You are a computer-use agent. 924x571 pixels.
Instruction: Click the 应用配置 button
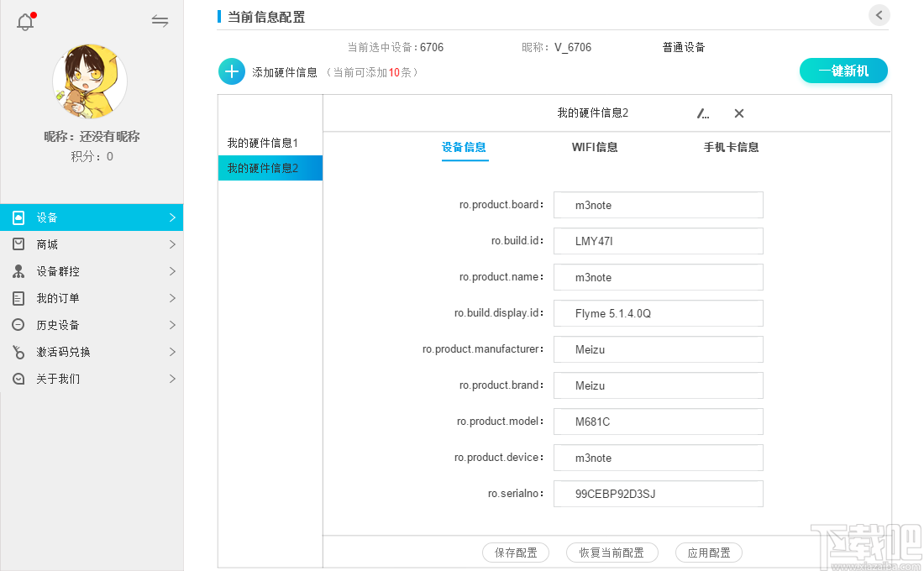[708, 553]
